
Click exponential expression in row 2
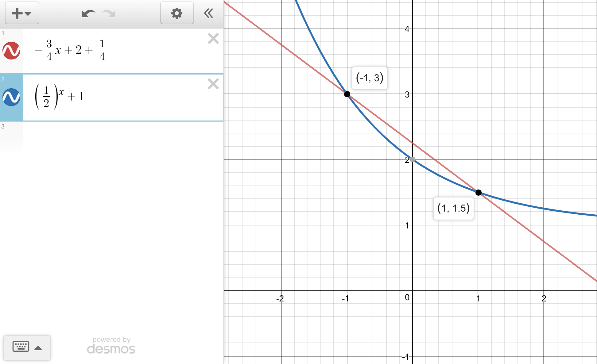tap(60, 97)
